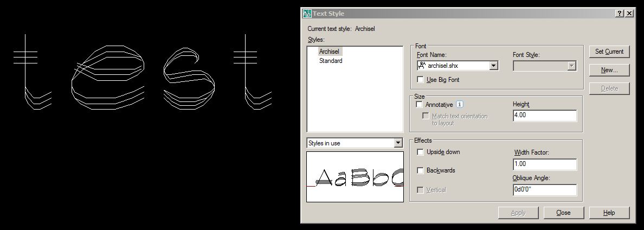This screenshot has height=230, width=644.
Task: Click the Set Current button
Action: click(x=609, y=52)
